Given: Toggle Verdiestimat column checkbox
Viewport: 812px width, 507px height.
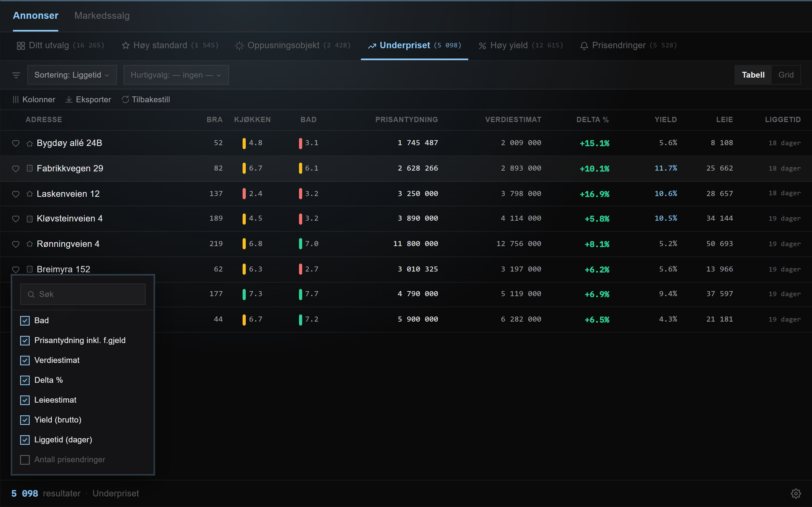Looking at the screenshot, I should tap(25, 361).
